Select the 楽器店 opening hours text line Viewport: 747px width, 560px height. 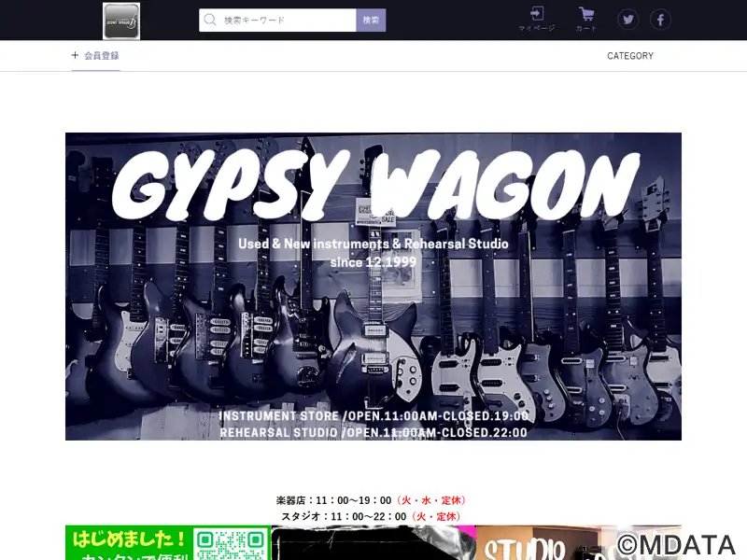(372, 500)
